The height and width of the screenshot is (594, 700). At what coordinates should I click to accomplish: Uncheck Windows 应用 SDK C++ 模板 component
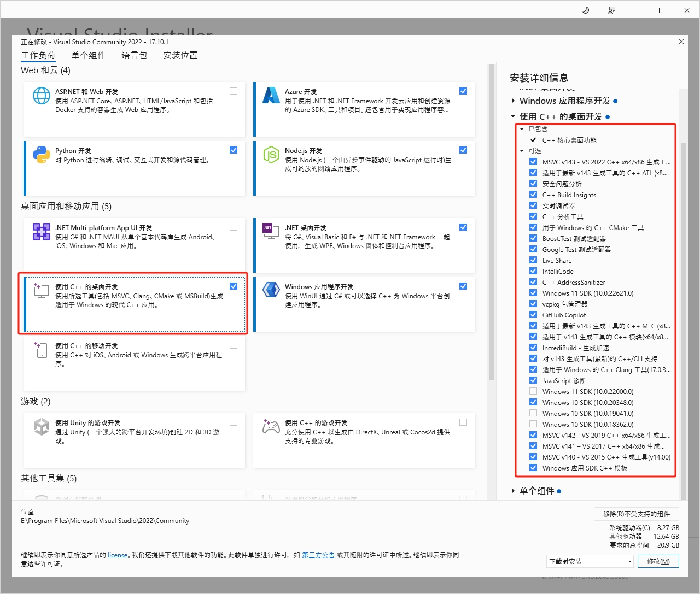click(x=533, y=468)
